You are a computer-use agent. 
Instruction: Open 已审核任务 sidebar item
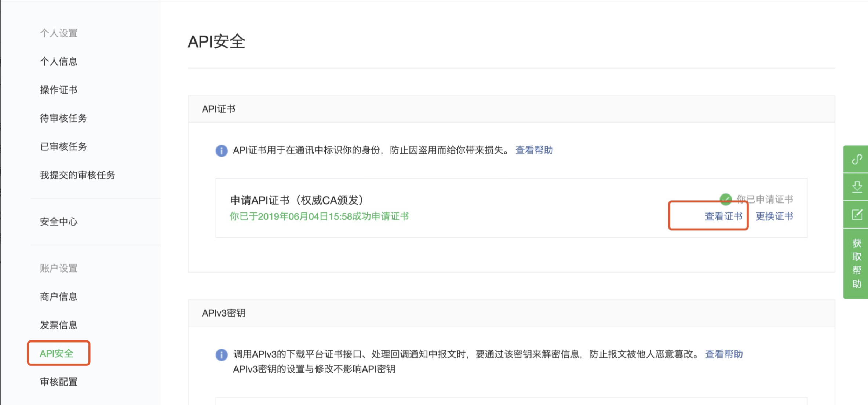point(63,147)
